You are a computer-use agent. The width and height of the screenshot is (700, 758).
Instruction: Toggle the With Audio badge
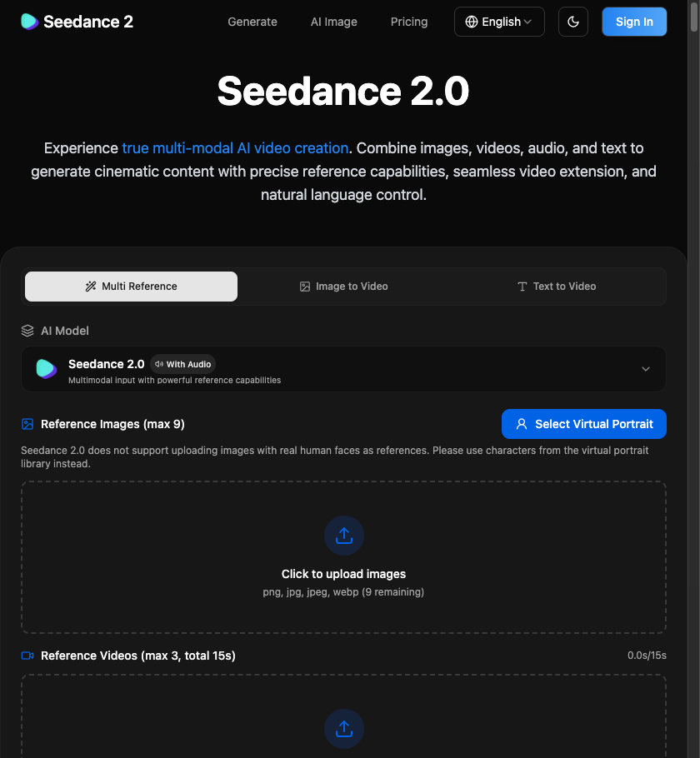182,364
